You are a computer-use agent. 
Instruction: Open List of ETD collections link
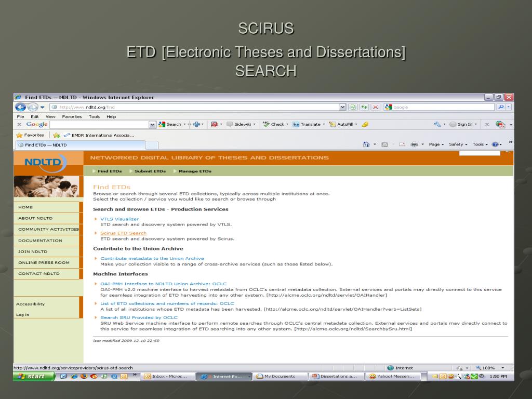167,303
